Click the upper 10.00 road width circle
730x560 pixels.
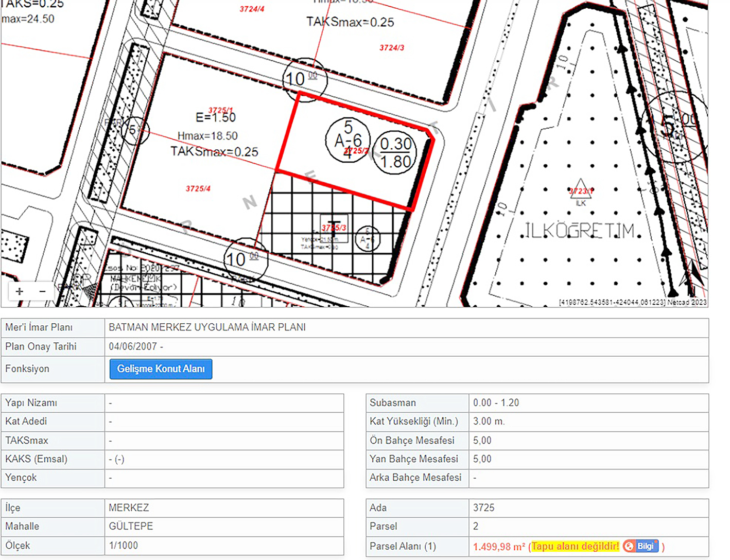pyautogui.click(x=304, y=79)
